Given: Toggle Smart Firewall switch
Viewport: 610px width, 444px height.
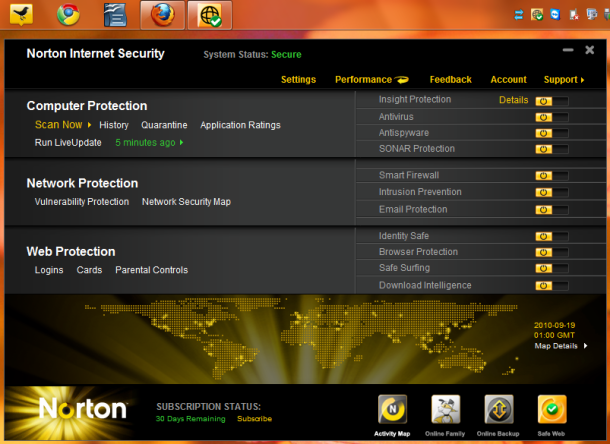Looking at the screenshot, I should [x=552, y=175].
